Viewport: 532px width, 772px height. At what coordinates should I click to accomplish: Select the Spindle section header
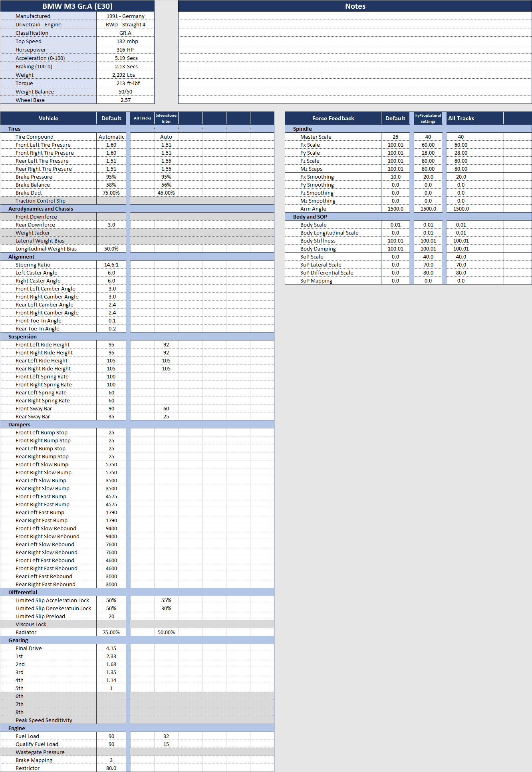click(x=408, y=129)
